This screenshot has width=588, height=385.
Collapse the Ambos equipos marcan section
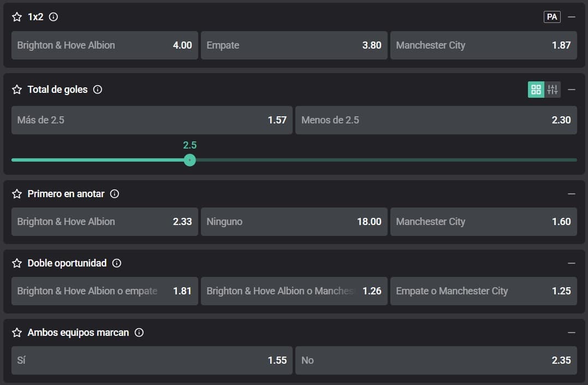pos(572,333)
